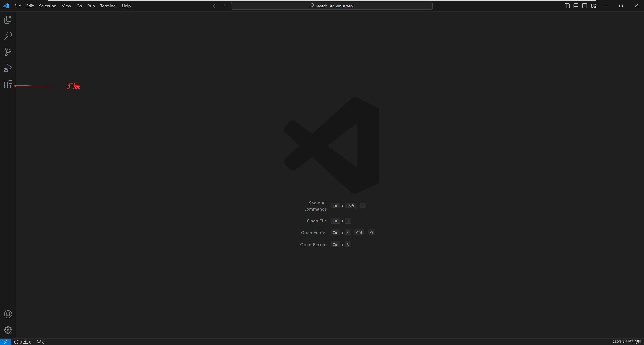Open the Extensions view
This screenshot has height=345, width=644.
pyautogui.click(x=8, y=84)
